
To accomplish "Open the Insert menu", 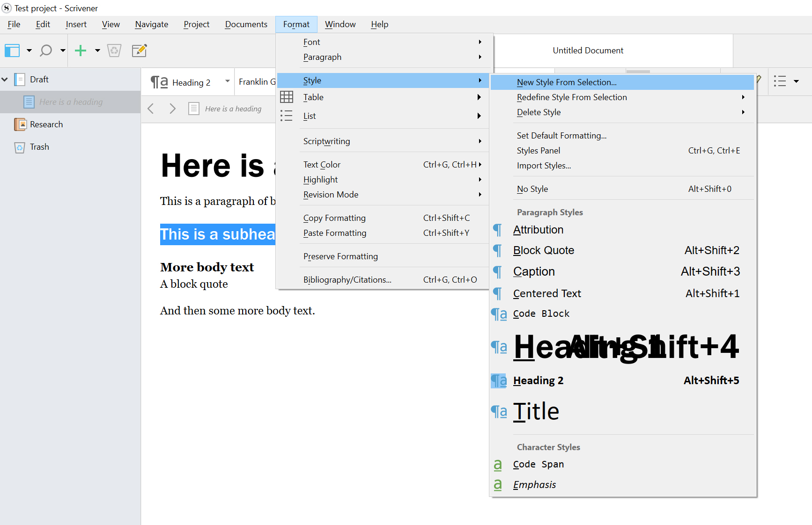I will [76, 24].
